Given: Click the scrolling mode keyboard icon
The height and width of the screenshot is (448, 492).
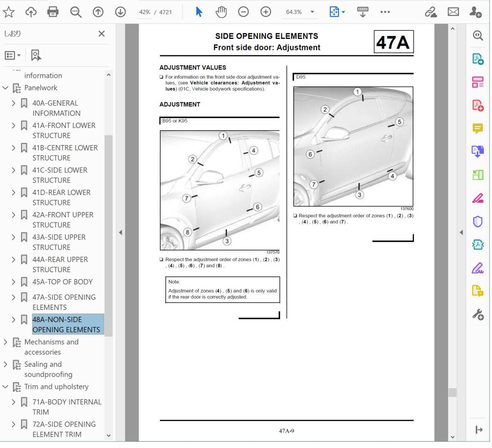Looking at the screenshot, I should click(363, 12).
